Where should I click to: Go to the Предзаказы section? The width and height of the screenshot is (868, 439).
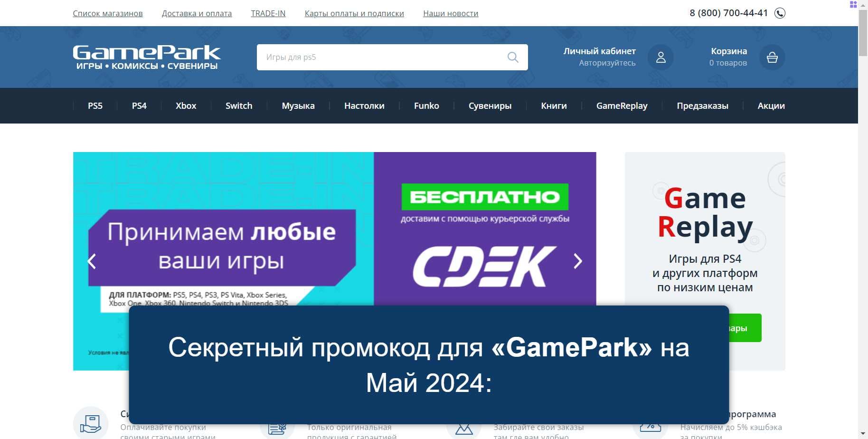click(x=702, y=106)
